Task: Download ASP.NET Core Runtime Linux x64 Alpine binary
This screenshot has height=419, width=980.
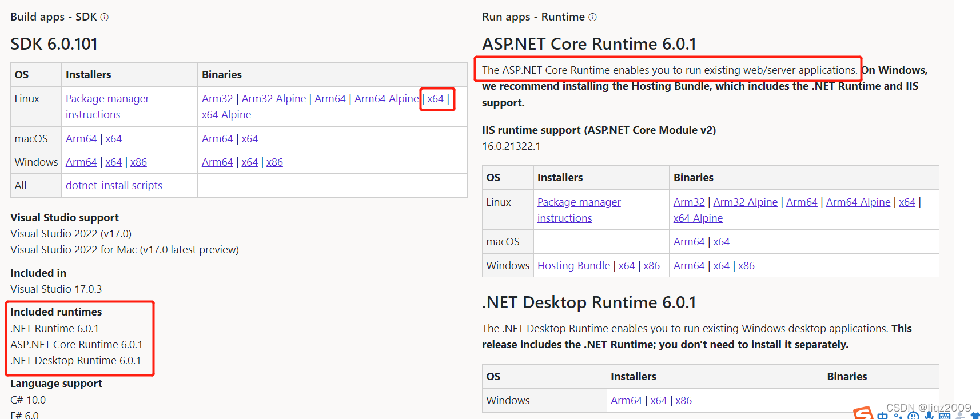Action: tap(698, 218)
